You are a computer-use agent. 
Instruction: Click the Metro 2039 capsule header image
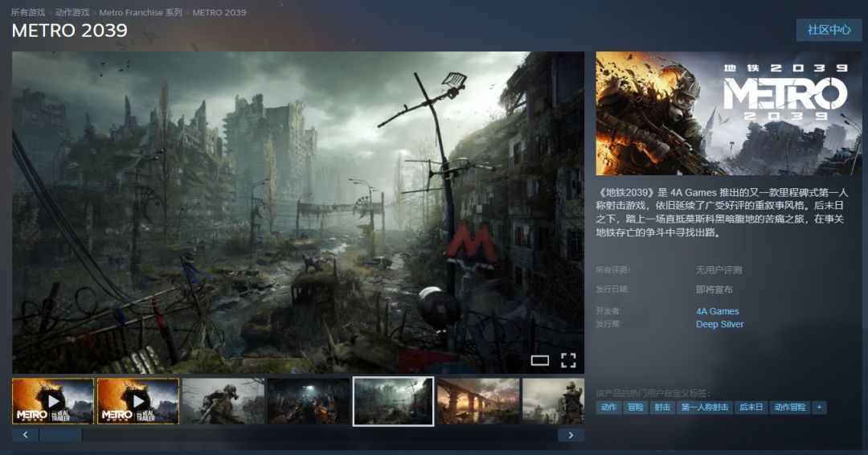728,113
